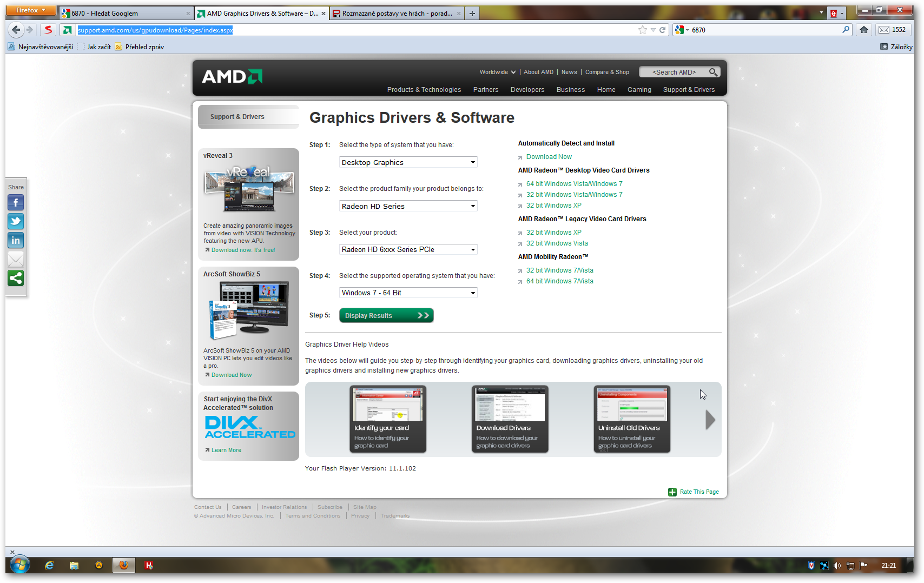
Task: Share page by email envelope icon
Action: (16, 260)
